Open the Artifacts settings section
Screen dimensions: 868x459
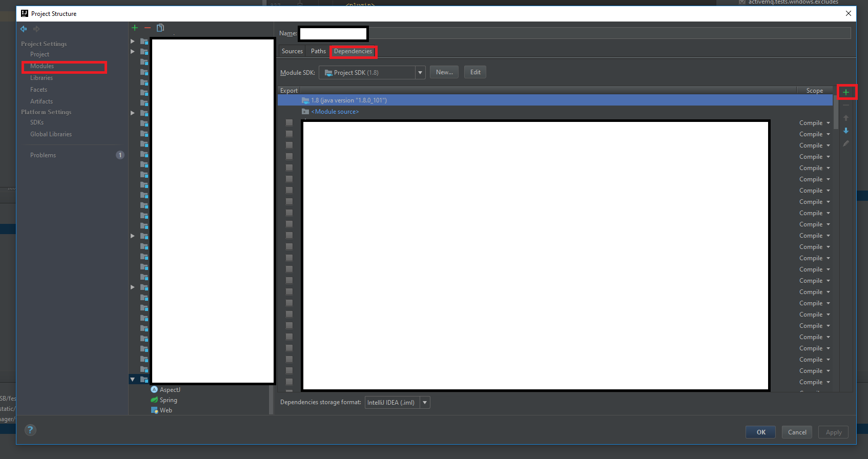[42, 101]
